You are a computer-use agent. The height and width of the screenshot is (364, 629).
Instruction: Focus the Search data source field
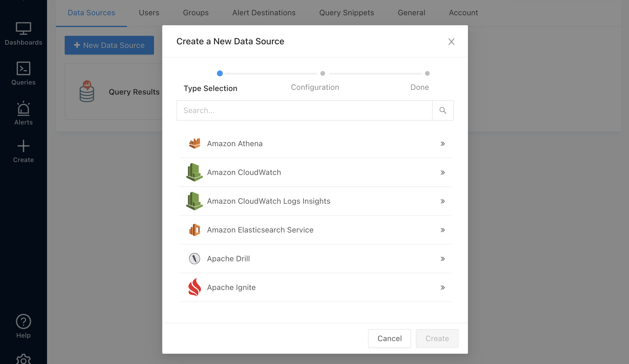pos(305,110)
